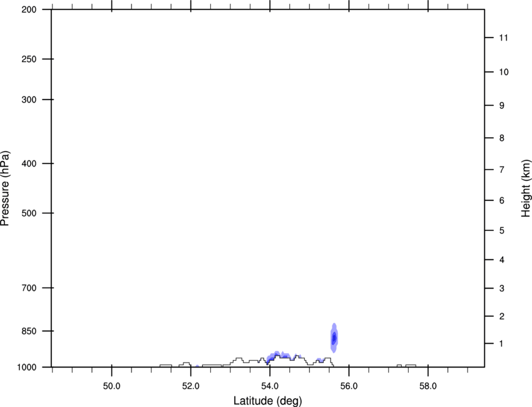
Task: Click the 5 km height tick label
Action: point(502,231)
